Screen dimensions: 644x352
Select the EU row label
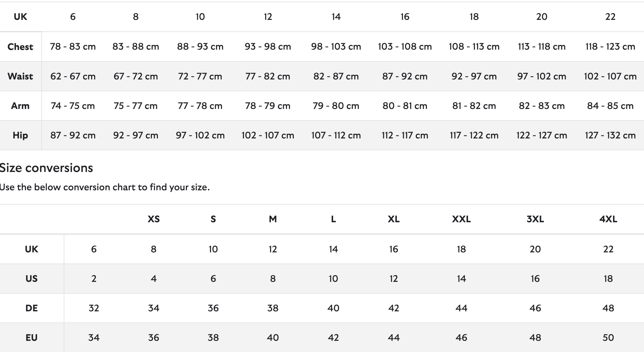31,338
